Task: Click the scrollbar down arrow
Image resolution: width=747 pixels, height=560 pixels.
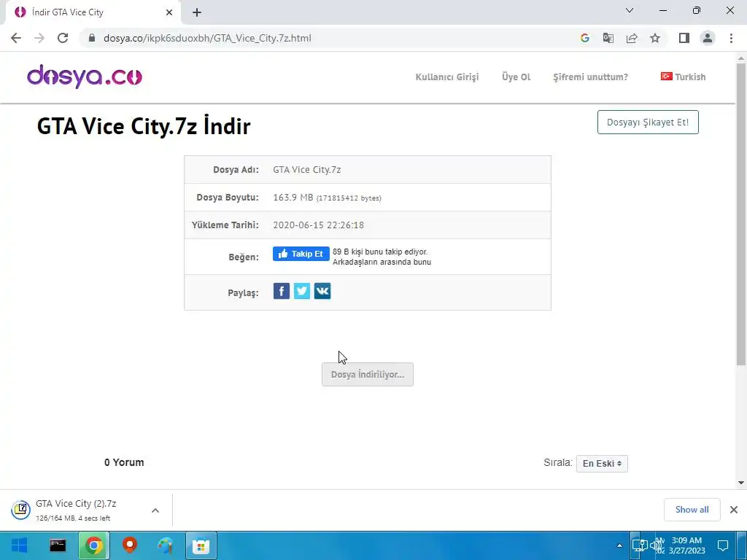Action: [741, 483]
